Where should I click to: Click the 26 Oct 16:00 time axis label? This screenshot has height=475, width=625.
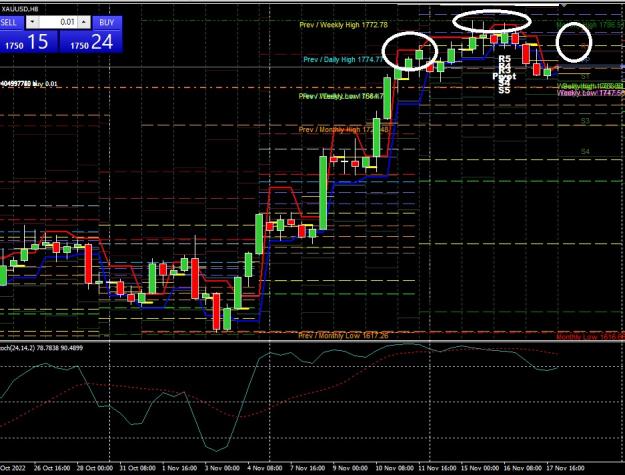click(52, 468)
